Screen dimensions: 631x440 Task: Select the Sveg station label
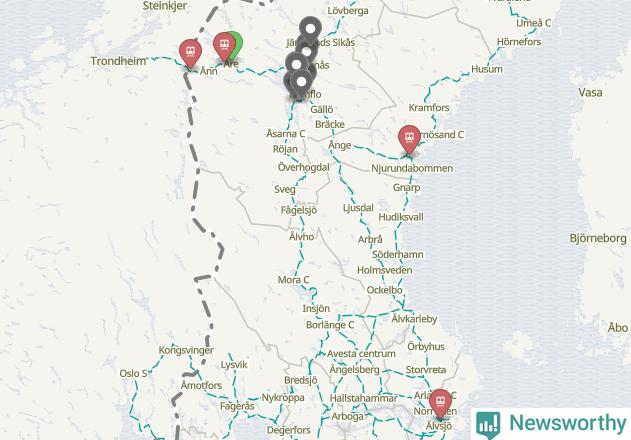pyautogui.click(x=285, y=190)
